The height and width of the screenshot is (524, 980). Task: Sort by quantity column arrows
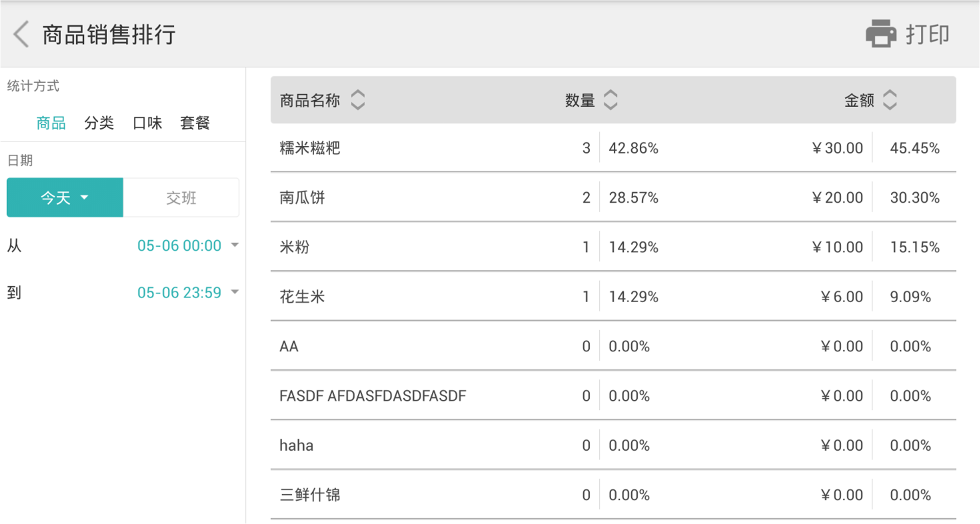tap(610, 100)
